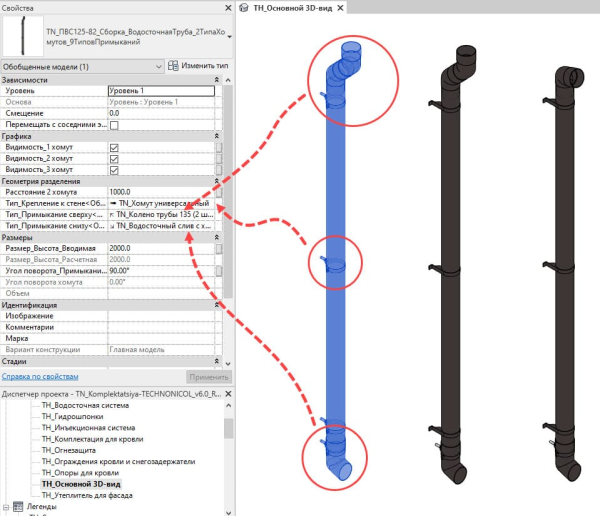Uncheck Видимость_3 хомут checkbox
This screenshot has height=516, width=600.
[x=114, y=169]
